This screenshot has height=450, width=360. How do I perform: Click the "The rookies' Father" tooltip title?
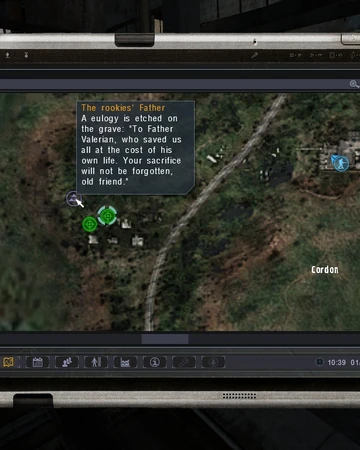tap(123, 108)
